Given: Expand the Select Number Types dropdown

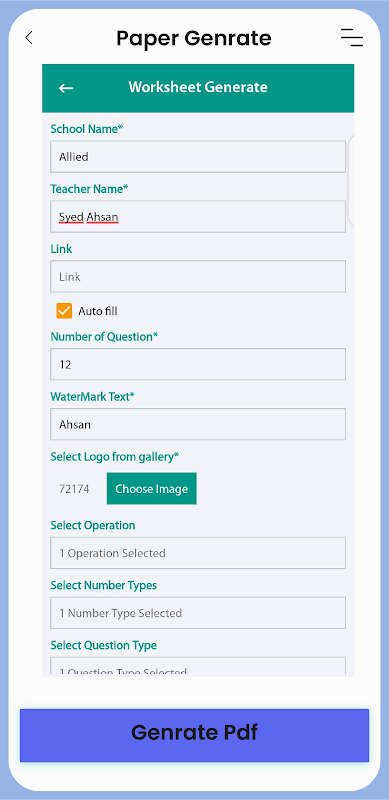Looking at the screenshot, I should [x=198, y=613].
